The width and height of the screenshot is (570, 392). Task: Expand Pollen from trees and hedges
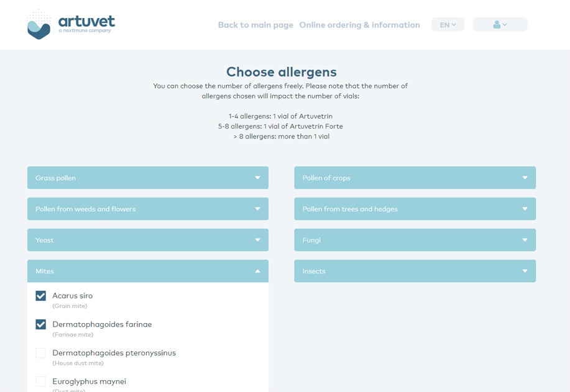click(415, 209)
